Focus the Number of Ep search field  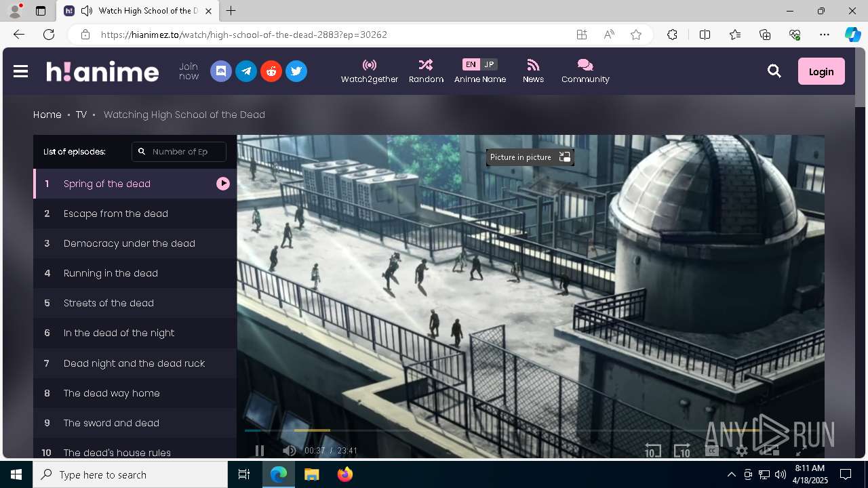click(x=179, y=152)
